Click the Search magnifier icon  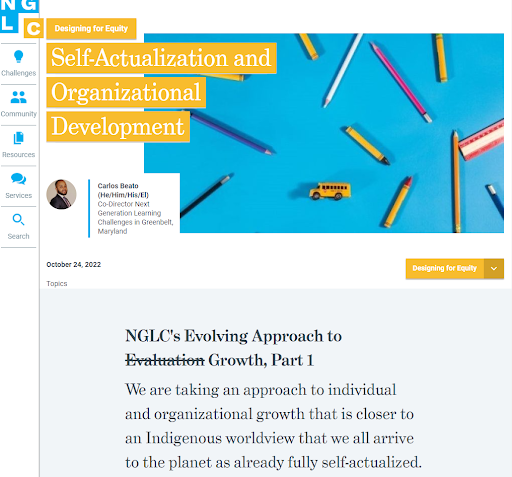tap(19, 220)
